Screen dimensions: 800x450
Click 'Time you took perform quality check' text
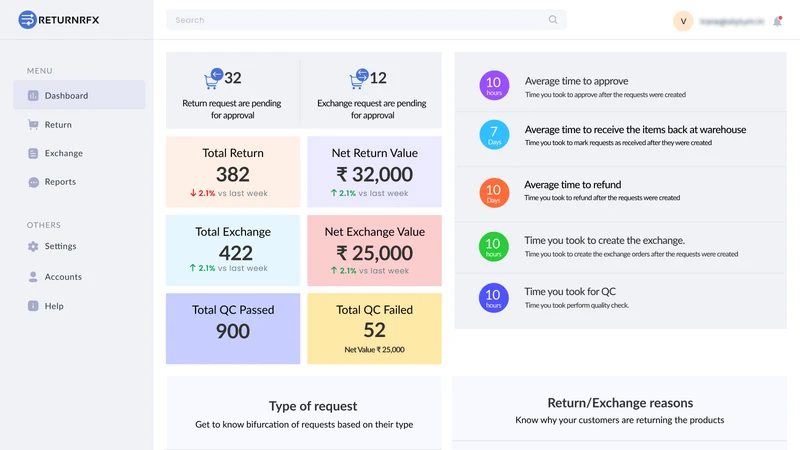577,305
